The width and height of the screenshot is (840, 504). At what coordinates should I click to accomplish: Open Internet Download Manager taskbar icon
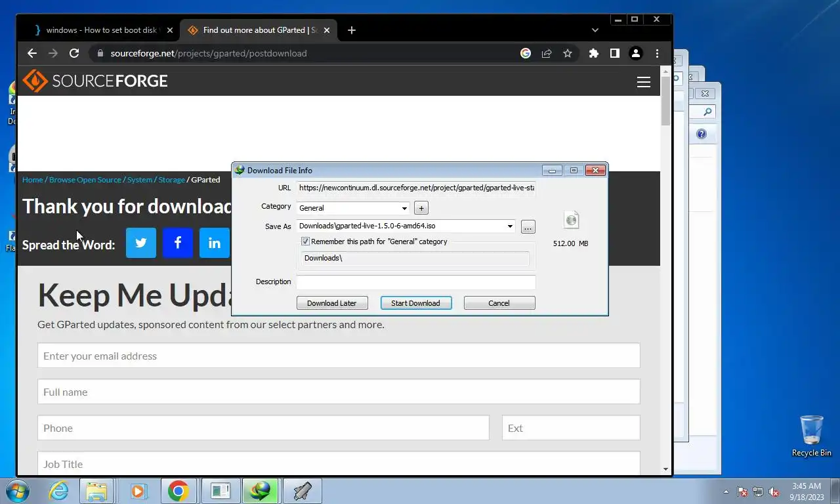coord(261,491)
